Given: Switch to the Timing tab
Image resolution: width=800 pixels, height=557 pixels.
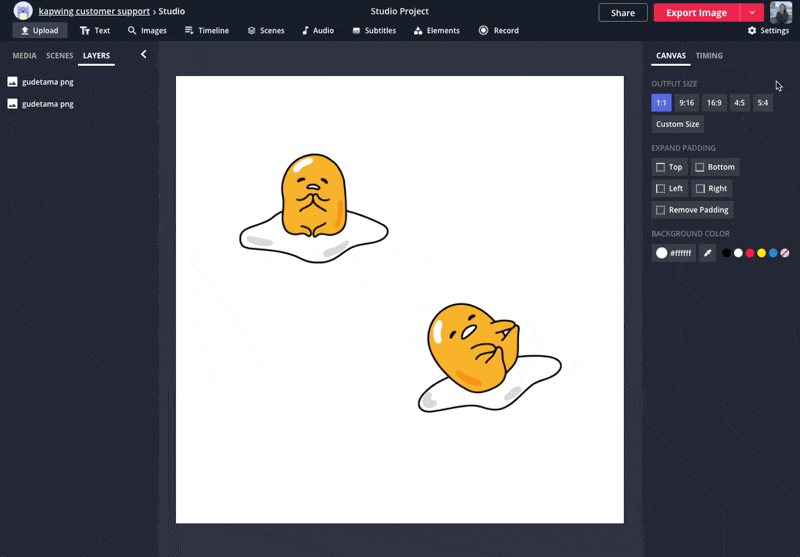Looking at the screenshot, I should tap(709, 56).
